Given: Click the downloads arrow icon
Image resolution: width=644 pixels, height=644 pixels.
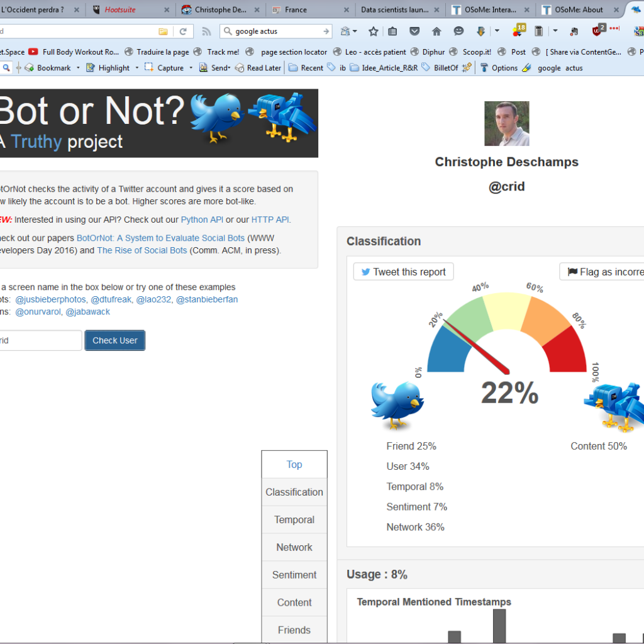Looking at the screenshot, I should coord(480,31).
